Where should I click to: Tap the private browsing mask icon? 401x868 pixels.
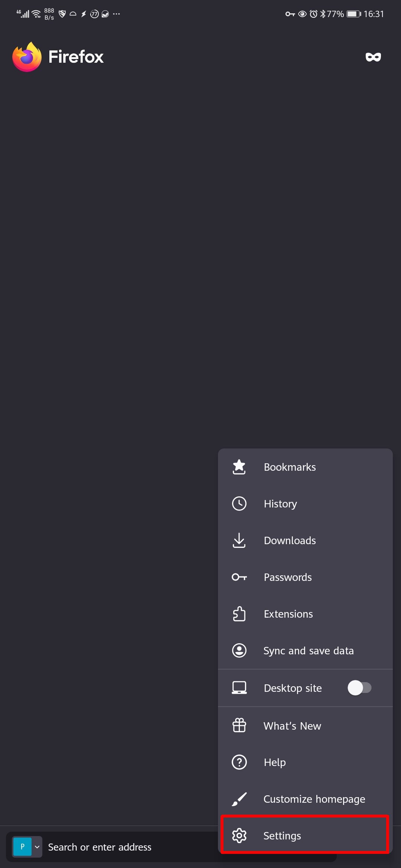[x=373, y=57]
